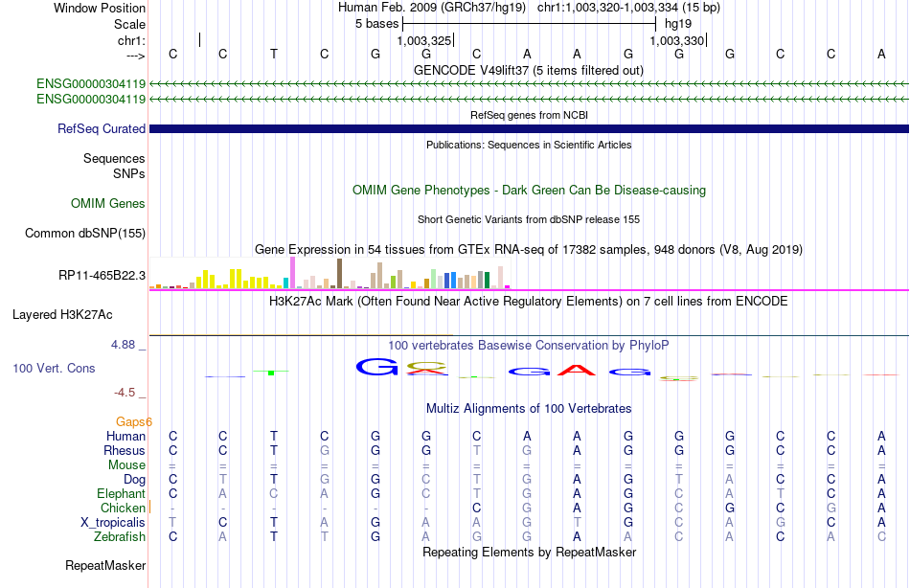Image resolution: width=910 pixels, height=588 pixels.
Task: Open RP11-465B22.3 GTEx expression label
Action: [x=102, y=275]
